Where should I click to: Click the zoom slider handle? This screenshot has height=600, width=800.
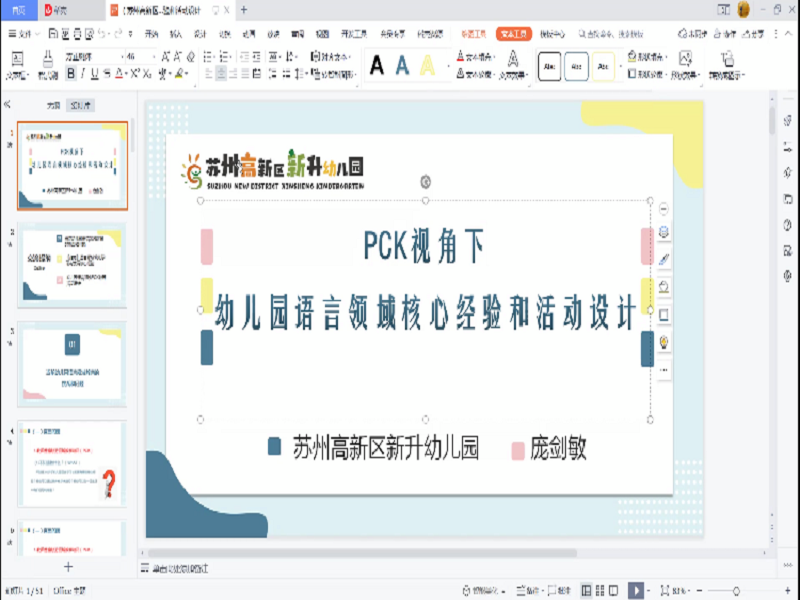(737, 590)
